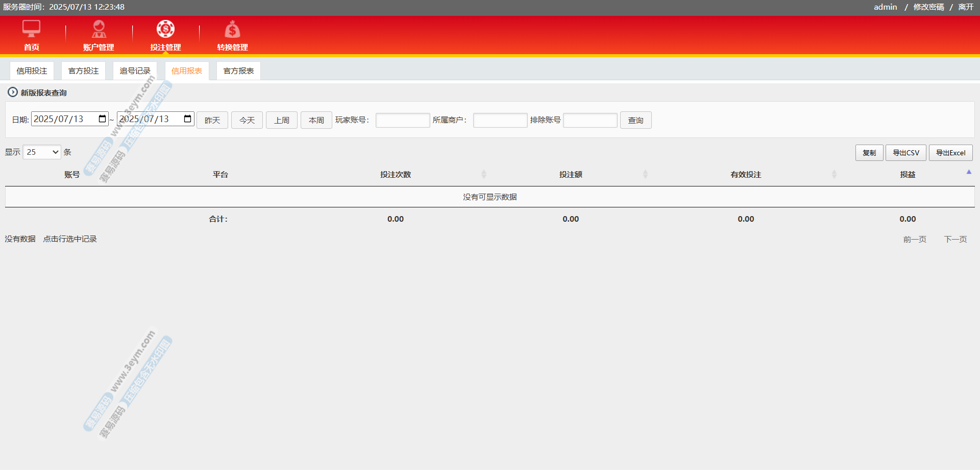
Task: Switch to the 官方报表 tab
Action: pyautogui.click(x=238, y=71)
